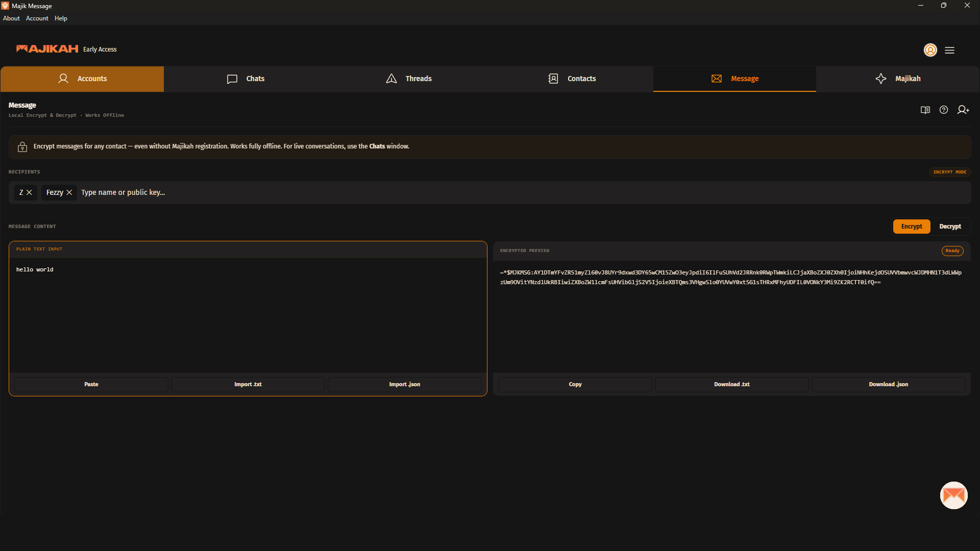Viewport: 980px width, 551px height.
Task: Open the hamburger menu icon
Action: click(949, 50)
